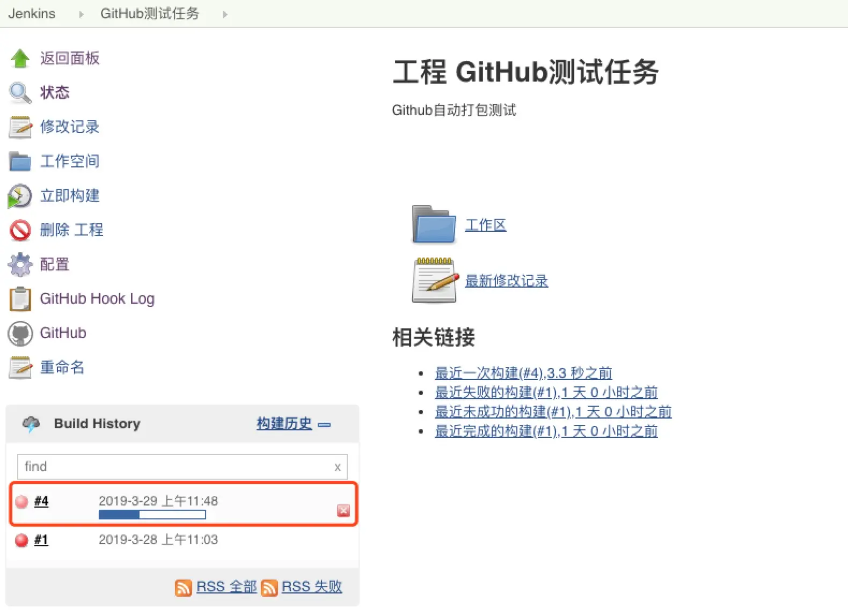Viewport: 848px width, 616px height.
Task: Click the clipboard GitHub Hook Log icon
Action: coord(20,299)
